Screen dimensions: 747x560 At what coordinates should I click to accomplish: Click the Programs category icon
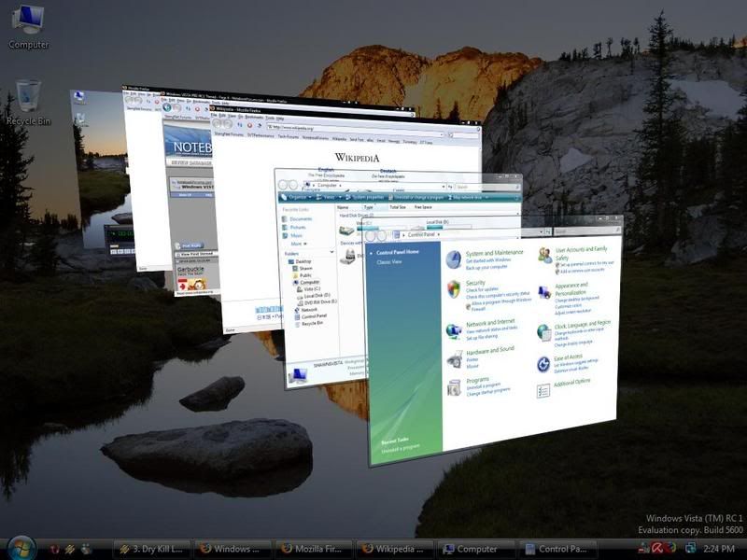[454, 387]
